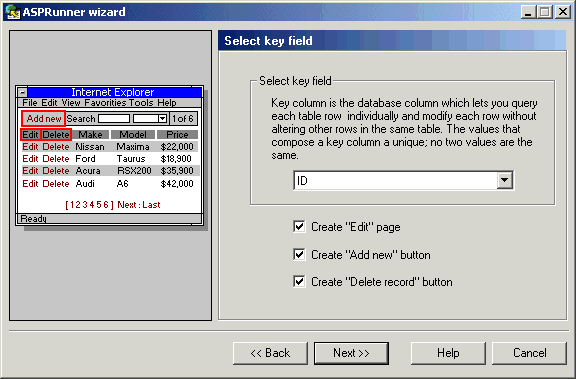Screen dimensions: 576x379
Task: Toggle the Create "Add new" button checkbox
Action: point(299,254)
